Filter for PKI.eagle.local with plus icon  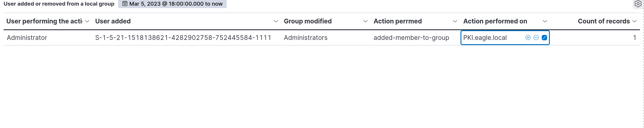point(528,38)
